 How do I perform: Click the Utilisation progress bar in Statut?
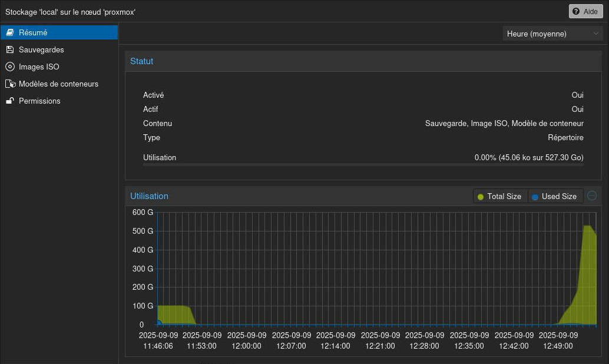pyautogui.click(x=363, y=165)
